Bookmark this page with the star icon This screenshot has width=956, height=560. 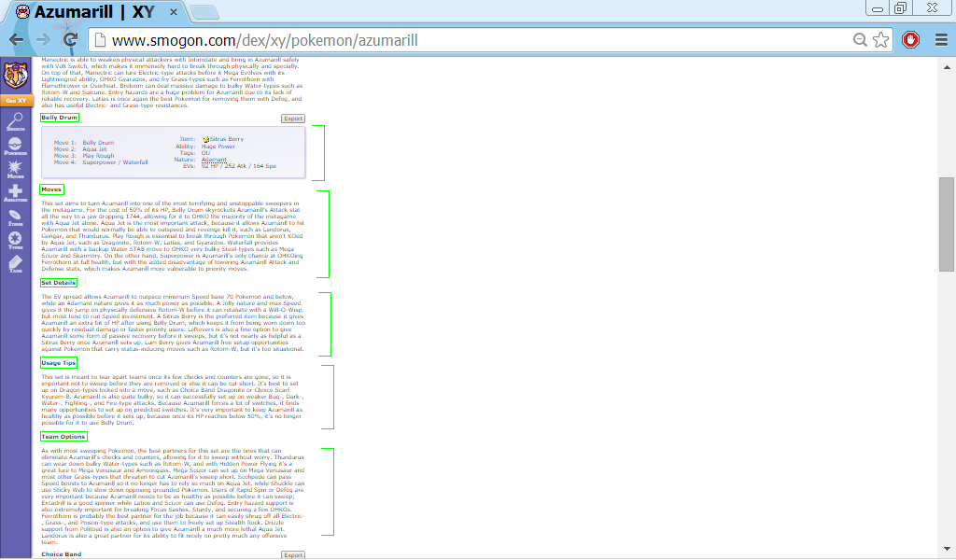point(880,40)
